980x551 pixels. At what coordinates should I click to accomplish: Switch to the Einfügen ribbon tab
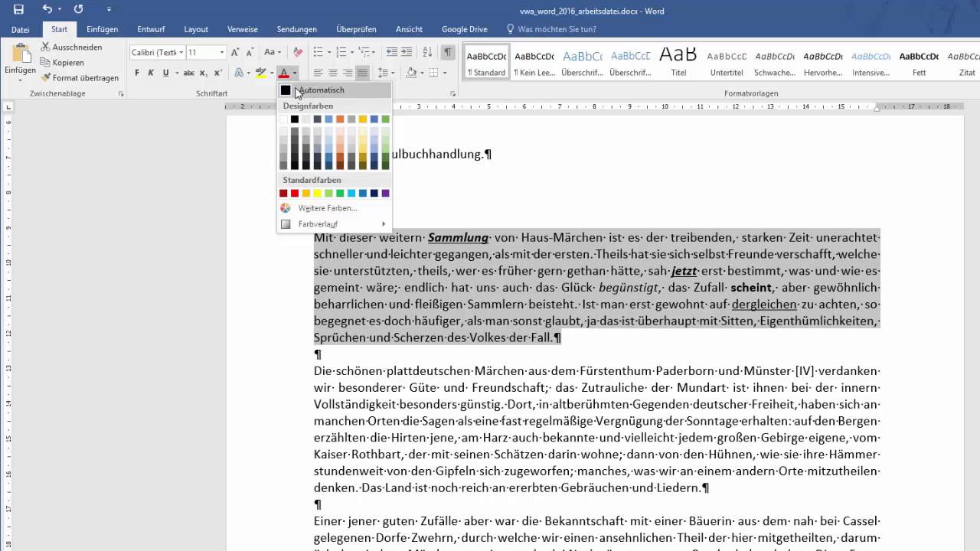[103, 29]
